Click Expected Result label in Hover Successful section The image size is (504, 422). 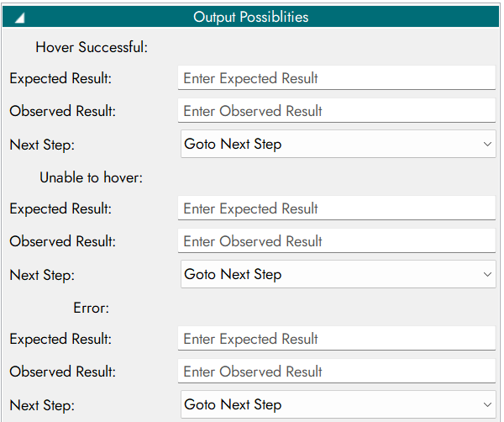(x=60, y=78)
